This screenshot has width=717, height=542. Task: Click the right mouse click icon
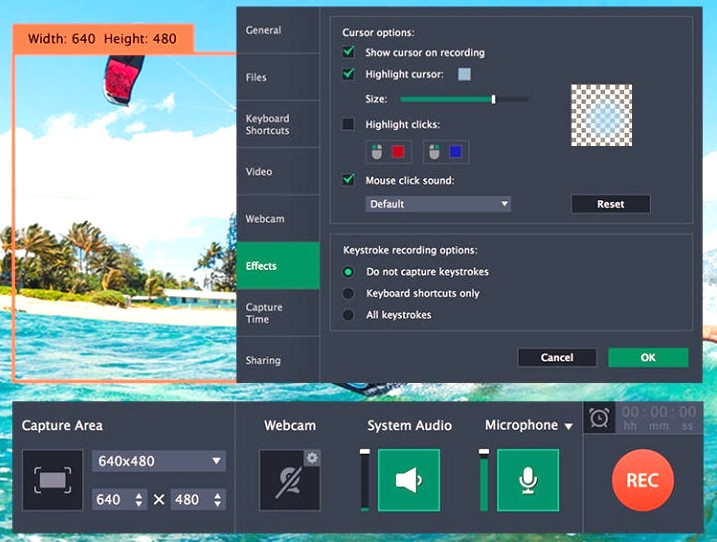click(434, 151)
